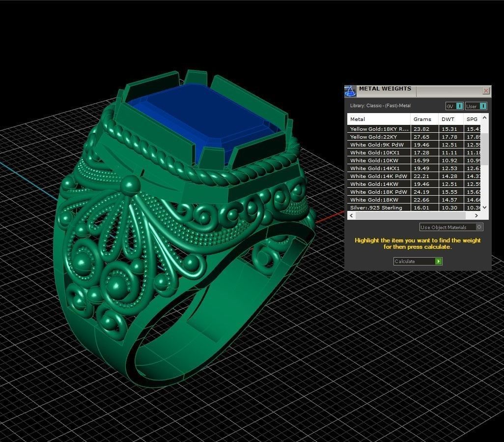The image size is (504, 442).
Task: Toggle the Use Object Materials option
Action: pos(451,227)
